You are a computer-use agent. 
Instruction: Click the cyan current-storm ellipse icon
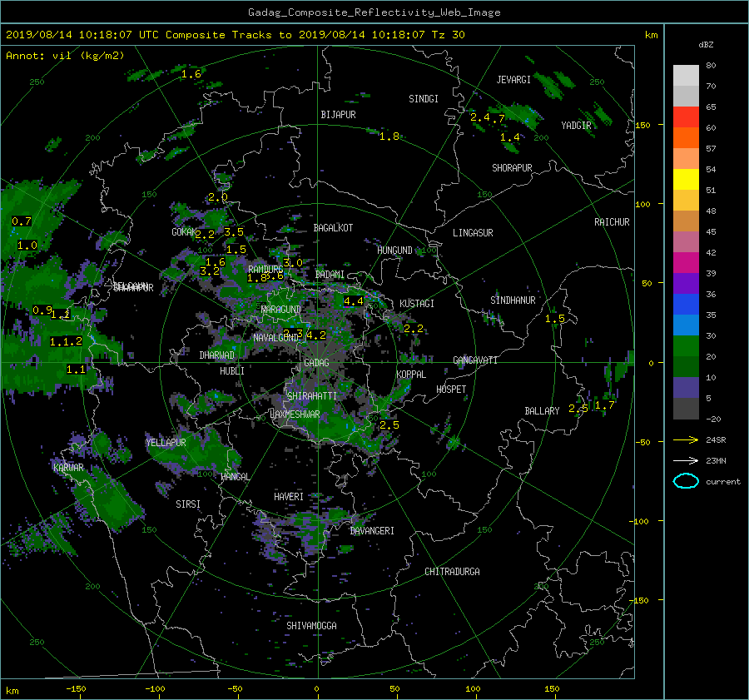pyautogui.click(x=686, y=481)
